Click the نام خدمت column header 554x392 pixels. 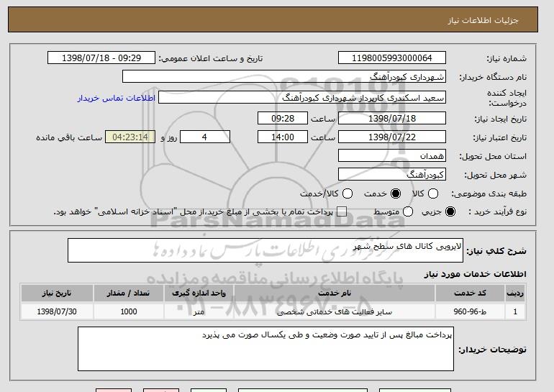coord(335,293)
